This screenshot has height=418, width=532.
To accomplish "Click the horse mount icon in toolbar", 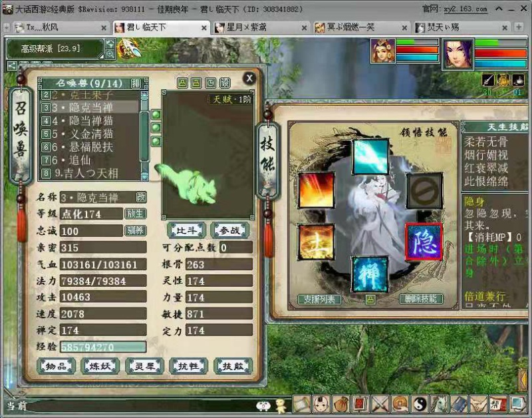I will [440, 403].
